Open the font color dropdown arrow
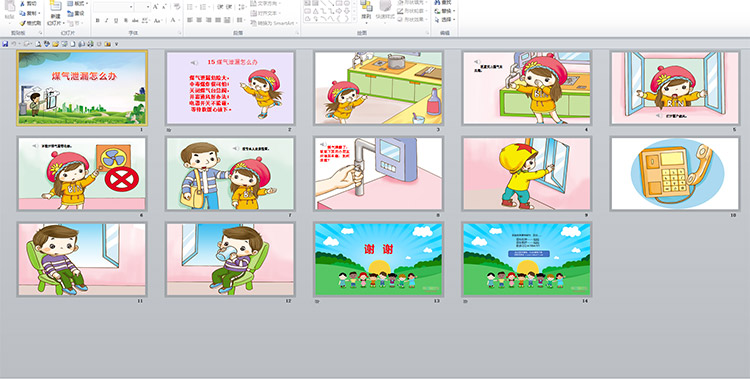Screen dimensions: 750x379 click(x=178, y=21)
